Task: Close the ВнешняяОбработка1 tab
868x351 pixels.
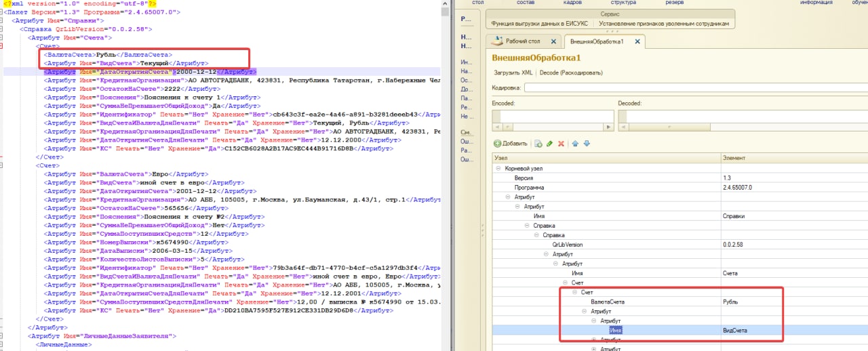Action: 637,41
